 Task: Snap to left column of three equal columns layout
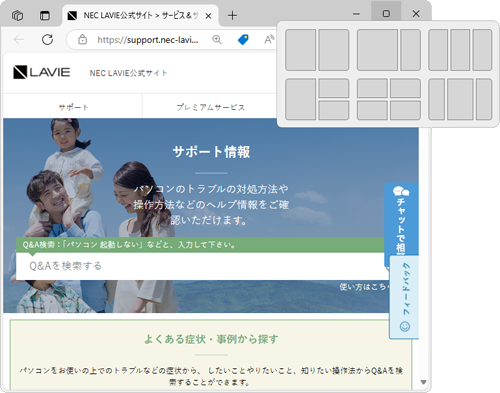438,50
